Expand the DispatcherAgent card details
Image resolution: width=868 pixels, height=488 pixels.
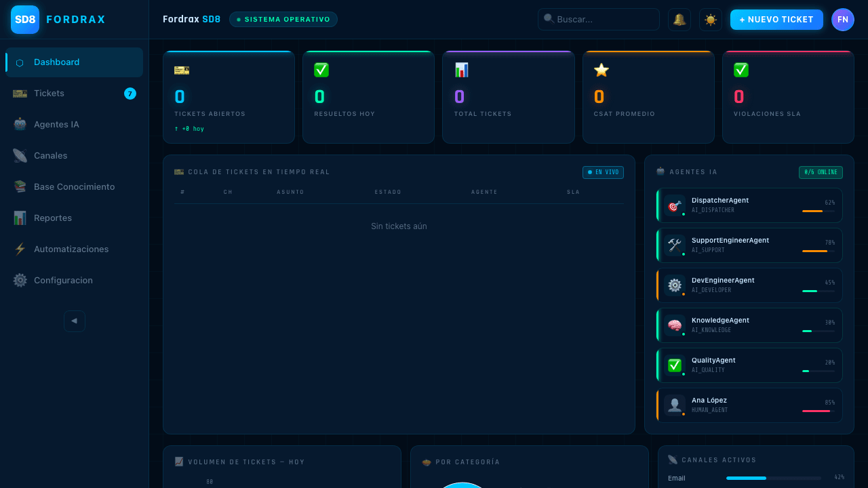749,205
